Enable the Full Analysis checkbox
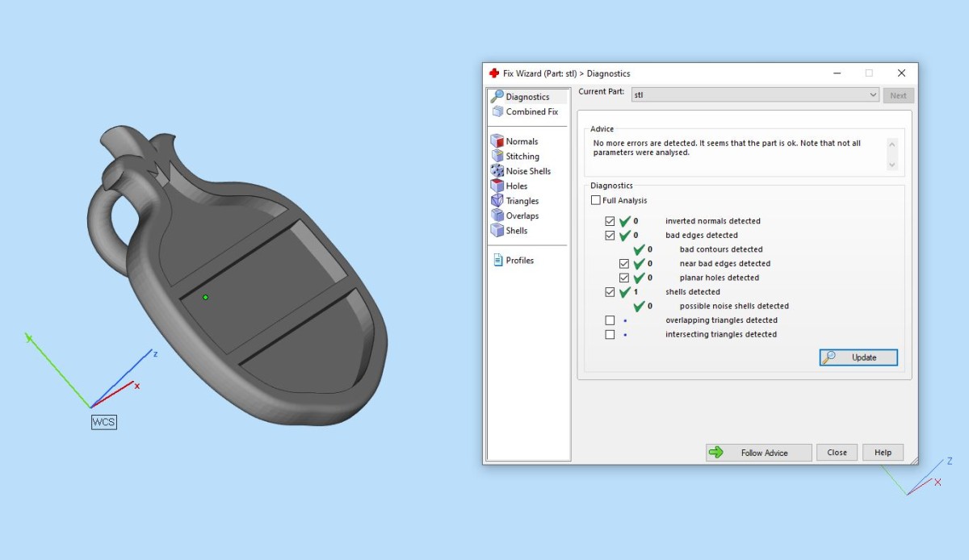This screenshot has width=969, height=560. coord(596,200)
